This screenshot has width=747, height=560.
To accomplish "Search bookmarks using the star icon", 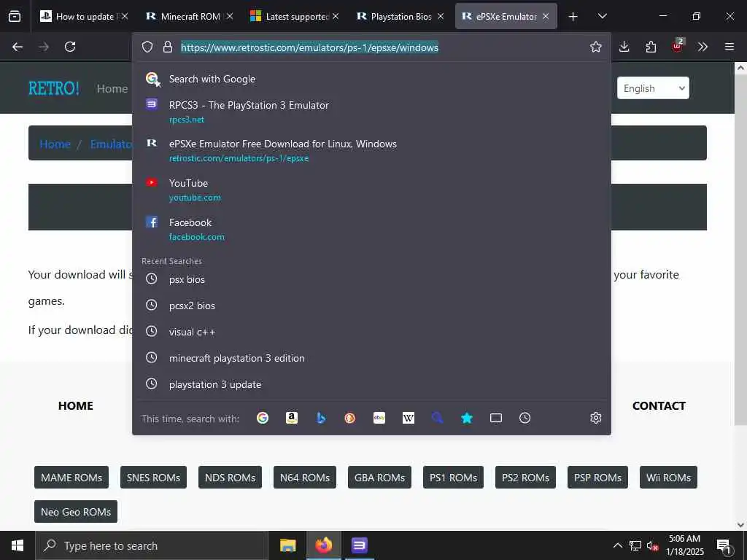I will click(x=467, y=418).
